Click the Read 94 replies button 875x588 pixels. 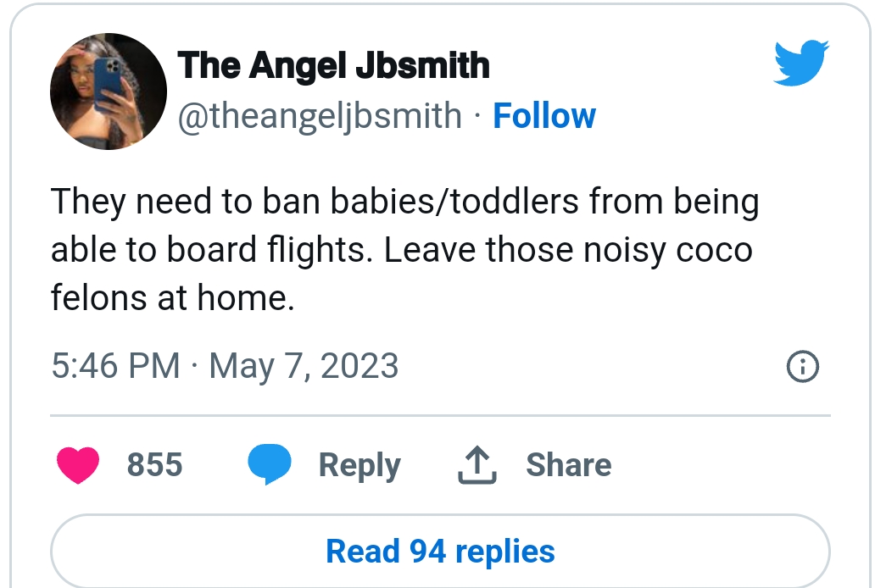(440, 551)
